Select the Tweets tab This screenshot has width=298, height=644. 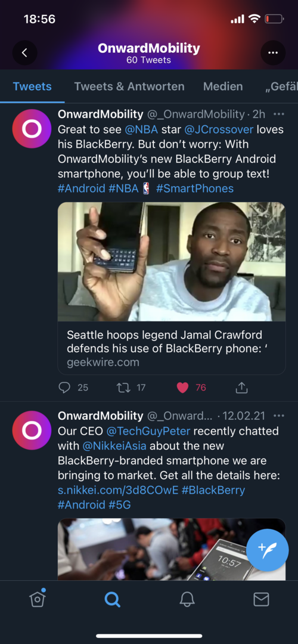tap(32, 86)
